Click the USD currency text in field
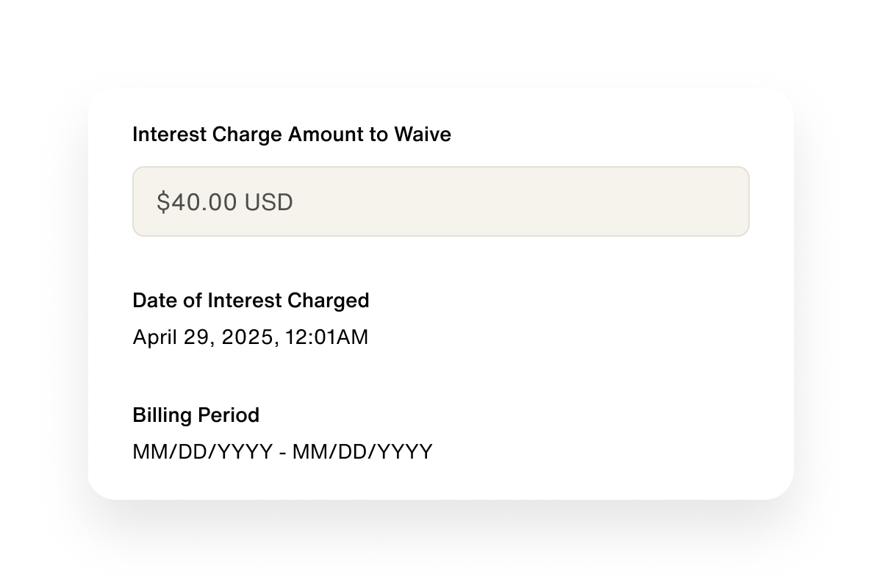Viewport: 882px width, 588px height. (268, 202)
